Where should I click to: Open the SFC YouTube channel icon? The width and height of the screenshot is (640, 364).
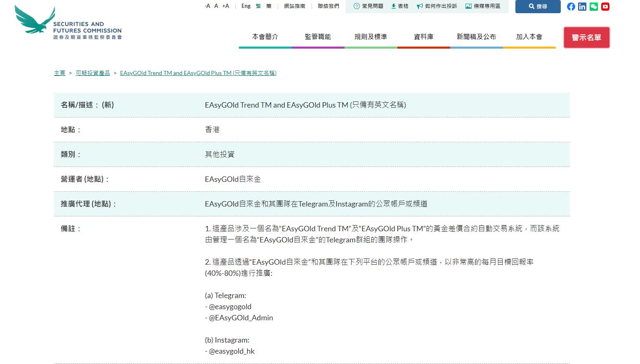[x=605, y=7]
